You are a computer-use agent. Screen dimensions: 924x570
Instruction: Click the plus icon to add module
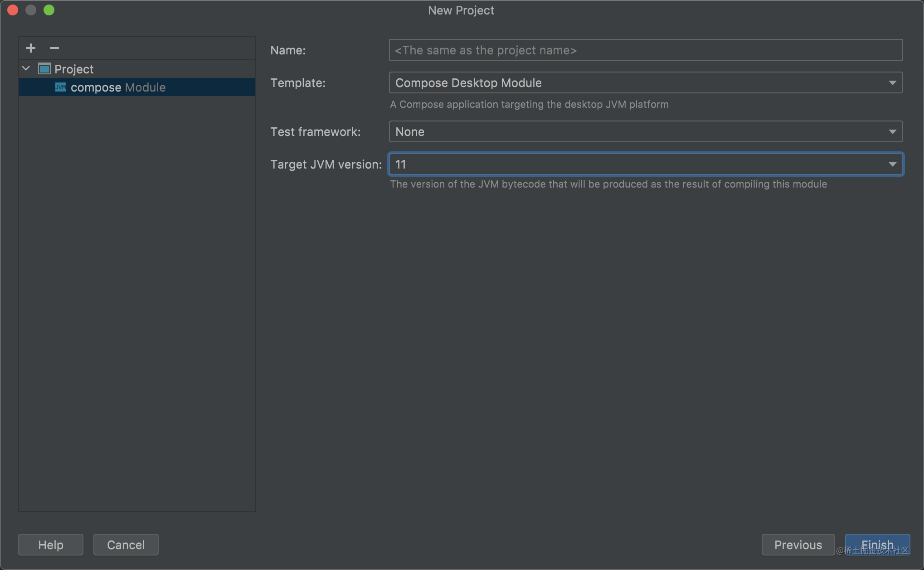[x=31, y=48]
